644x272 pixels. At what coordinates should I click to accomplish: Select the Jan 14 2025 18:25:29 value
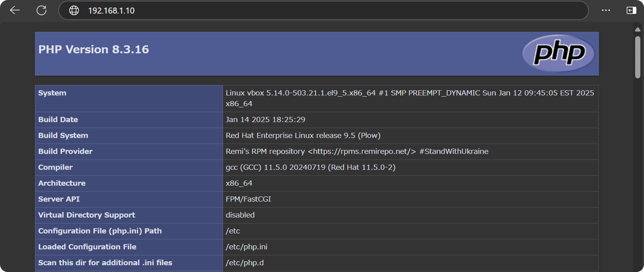265,120
